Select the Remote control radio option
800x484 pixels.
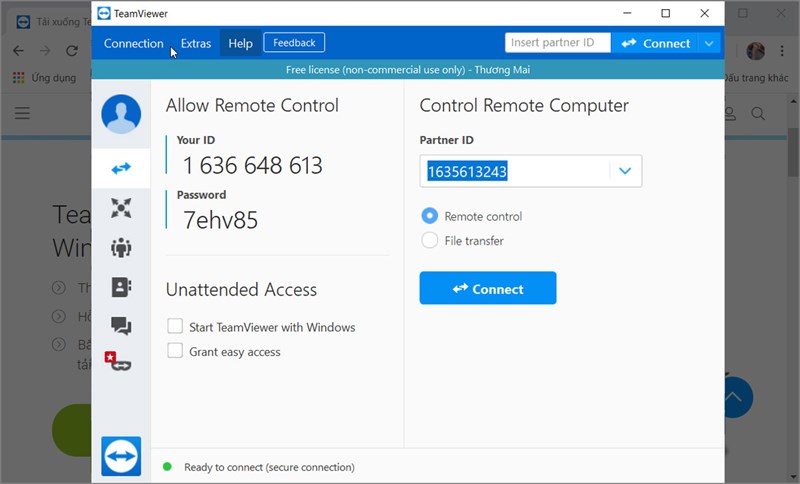click(430, 216)
